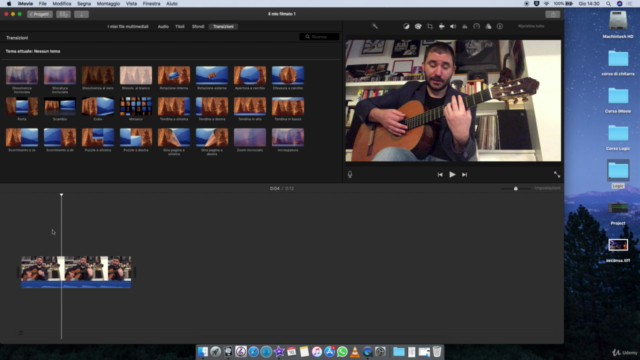The width and height of the screenshot is (640, 360).
Task: Select Puzzle a sinistra transition
Action: point(98,137)
